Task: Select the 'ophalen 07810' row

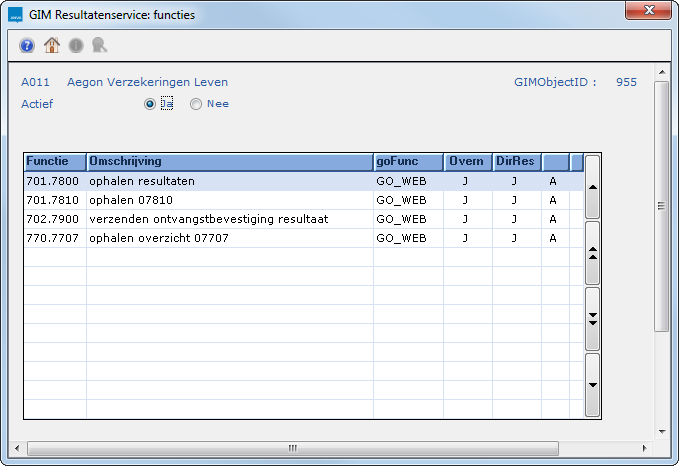Action: tap(230, 200)
